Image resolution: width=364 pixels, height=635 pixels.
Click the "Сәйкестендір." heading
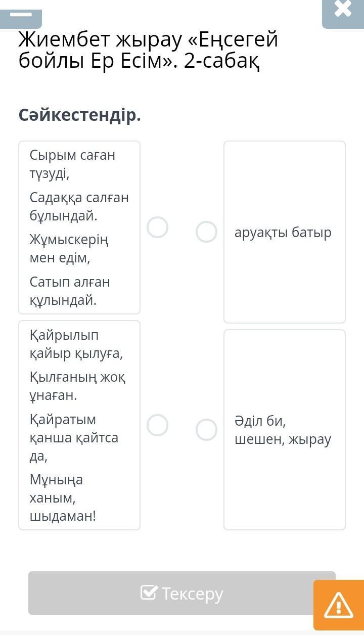pyautogui.click(x=80, y=116)
